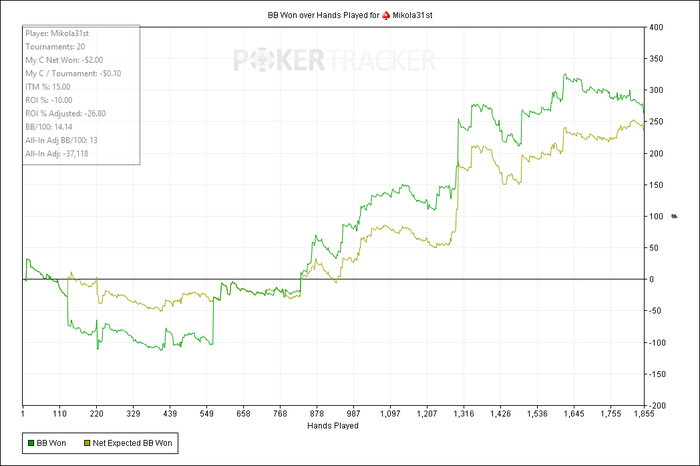The width and height of the screenshot is (700, 466).
Task: Click the 1,645 tick on the x-axis
Action: click(x=574, y=414)
